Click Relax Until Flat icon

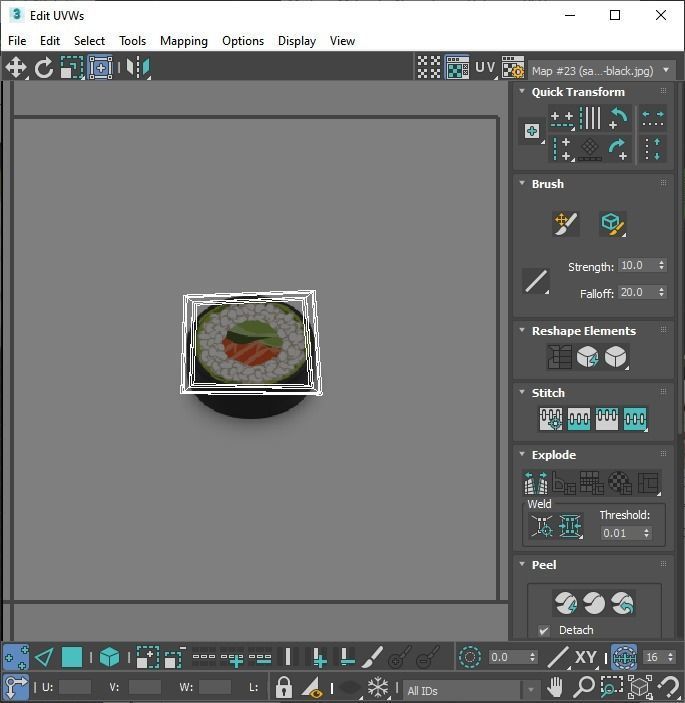point(587,357)
